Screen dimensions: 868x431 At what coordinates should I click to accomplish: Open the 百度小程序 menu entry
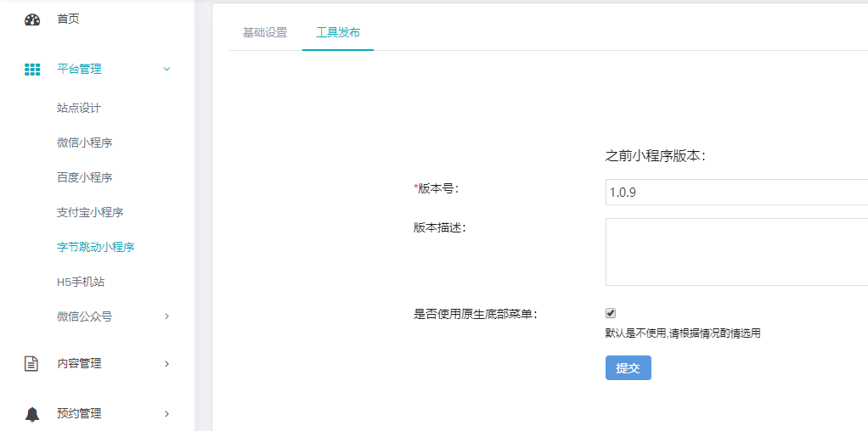(85, 177)
